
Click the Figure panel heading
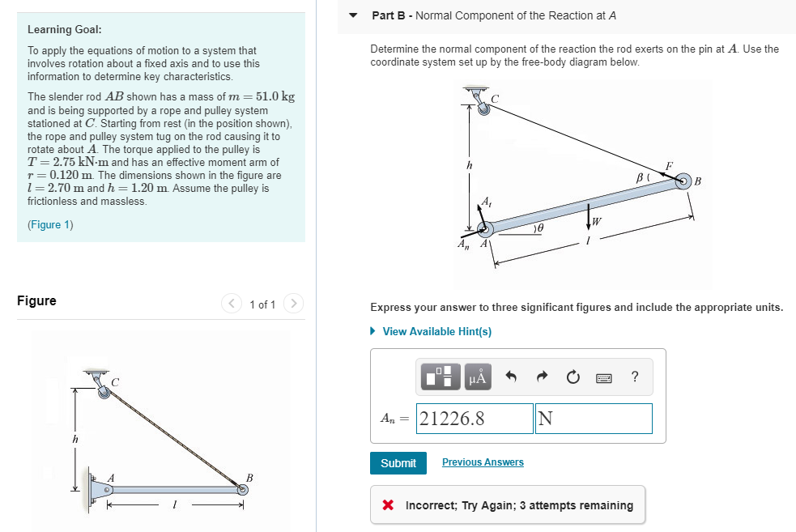(x=36, y=300)
